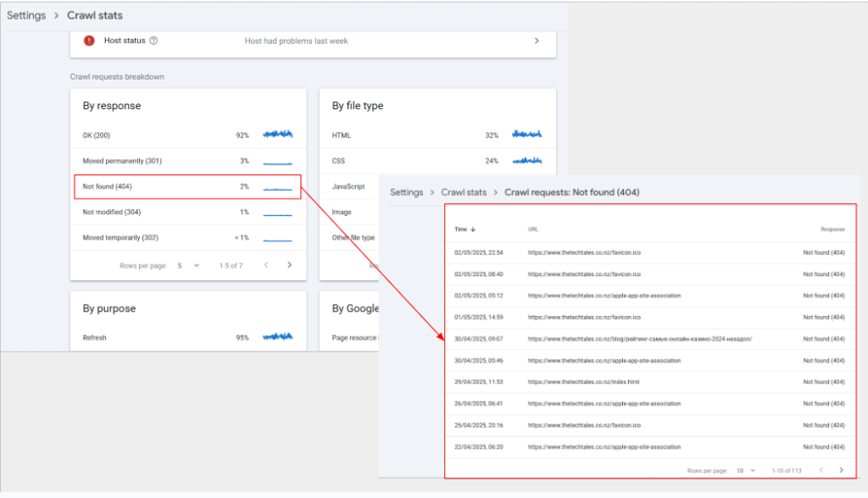This screenshot has height=498, width=868.
Task: Go to previous page of 404 requests list
Action: 821,470
